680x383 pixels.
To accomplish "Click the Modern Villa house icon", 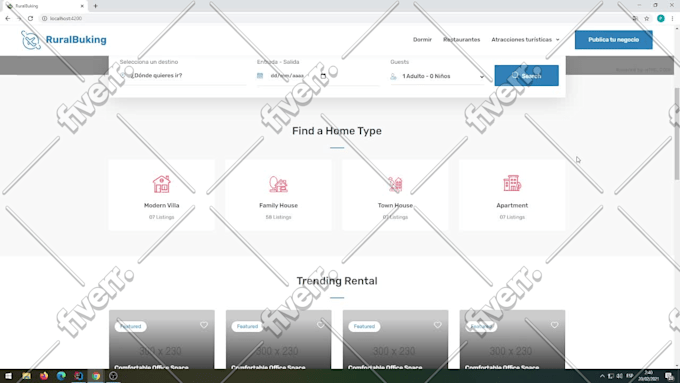I will pos(161,184).
